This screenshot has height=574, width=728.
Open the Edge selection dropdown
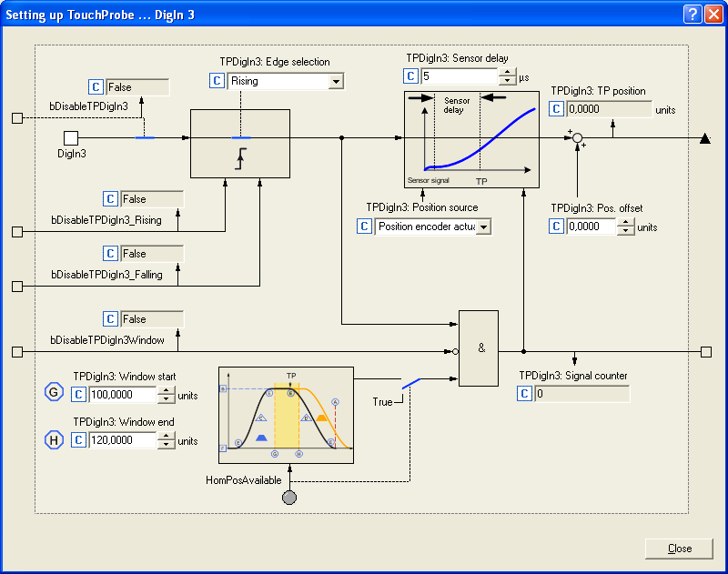click(x=336, y=82)
